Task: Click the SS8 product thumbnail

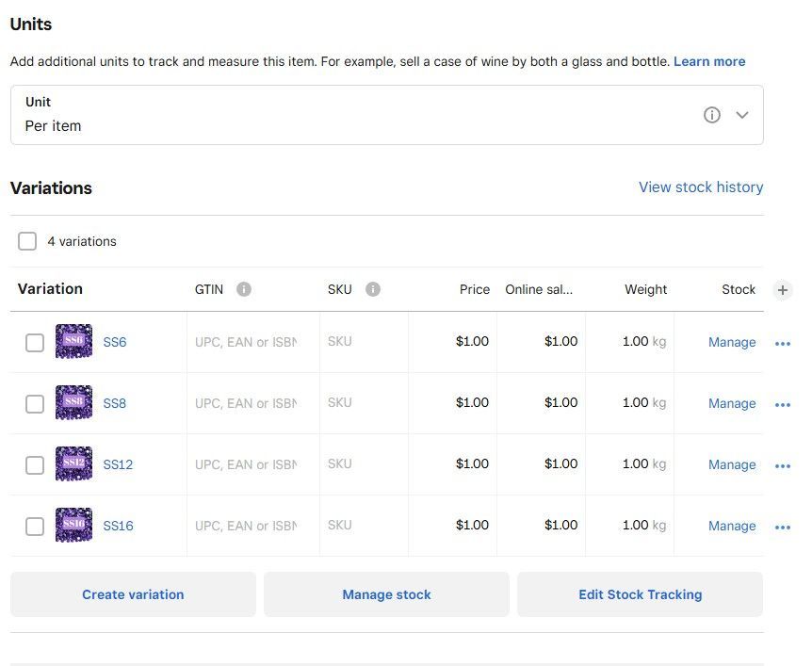Action: 73,403
